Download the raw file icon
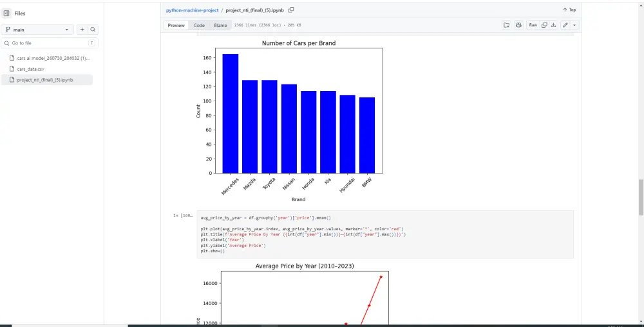This screenshot has width=644, height=327. click(x=553, y=25)
